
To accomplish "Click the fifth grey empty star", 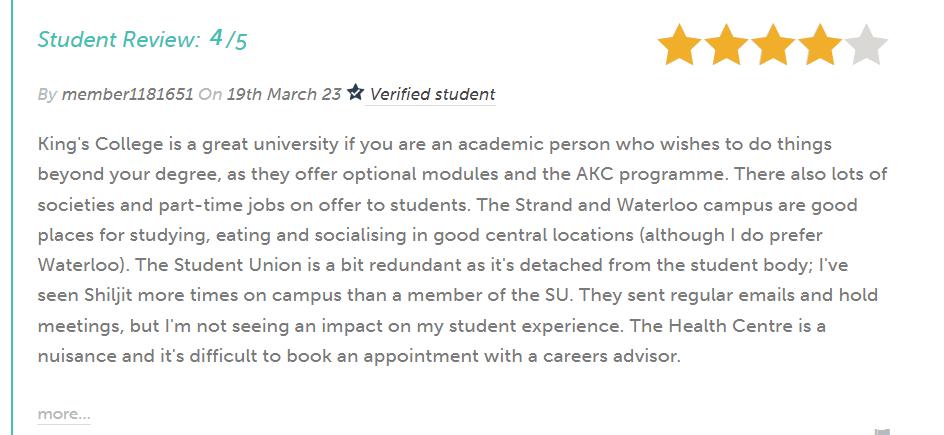I will [x=866, y=46].
